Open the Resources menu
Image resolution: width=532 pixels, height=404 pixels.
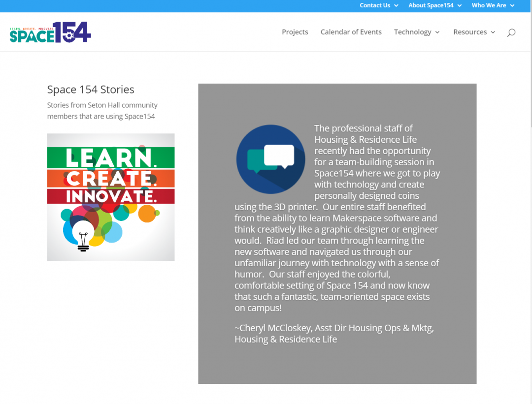(x=470, y=32)
